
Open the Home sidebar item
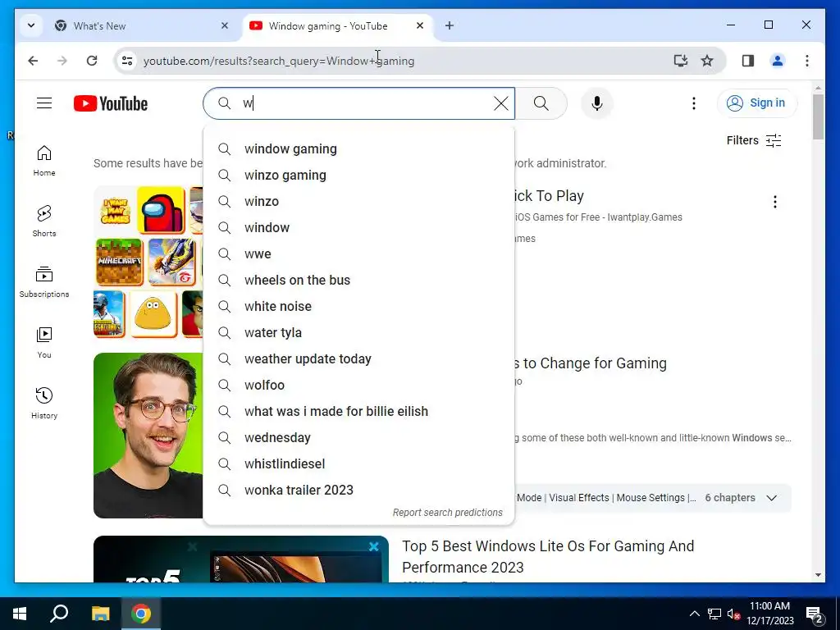pos(44,161)
